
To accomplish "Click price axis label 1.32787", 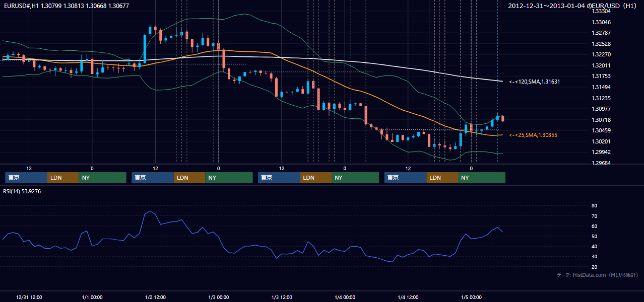I will coord(601,33).
